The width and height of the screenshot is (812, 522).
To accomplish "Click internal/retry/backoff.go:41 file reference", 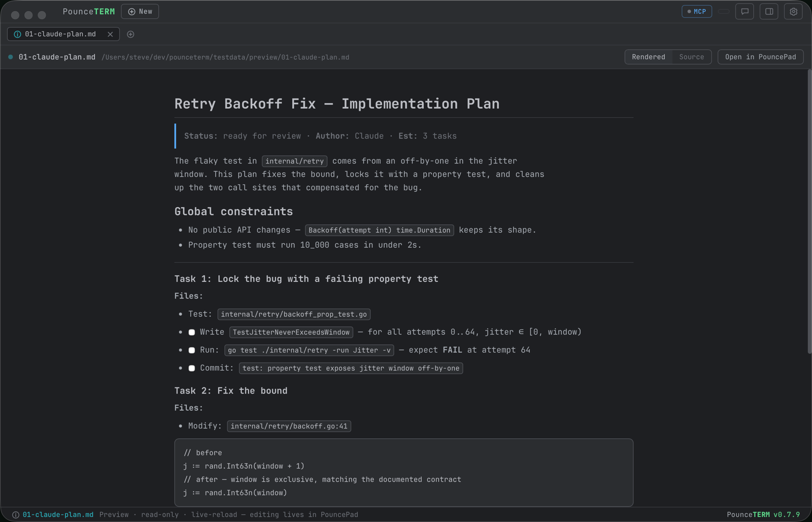I will click(x=289, y=426).
